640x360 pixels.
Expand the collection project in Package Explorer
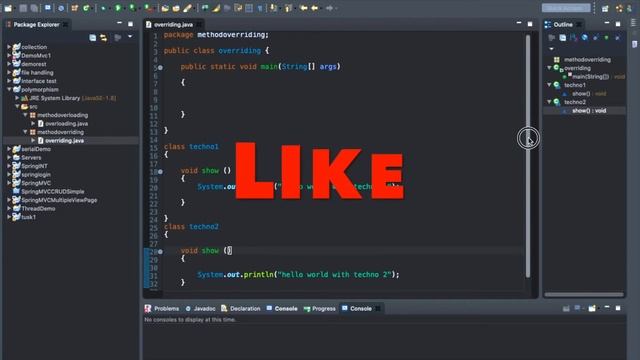(9, 47)
